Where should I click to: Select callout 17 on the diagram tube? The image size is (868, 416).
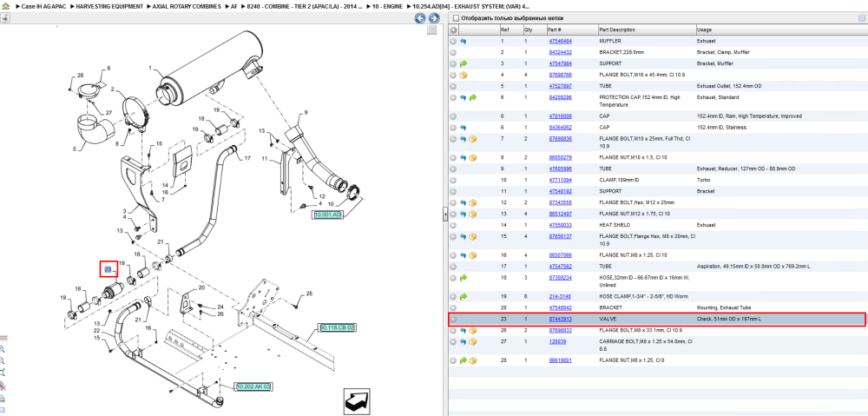[247, 158]
